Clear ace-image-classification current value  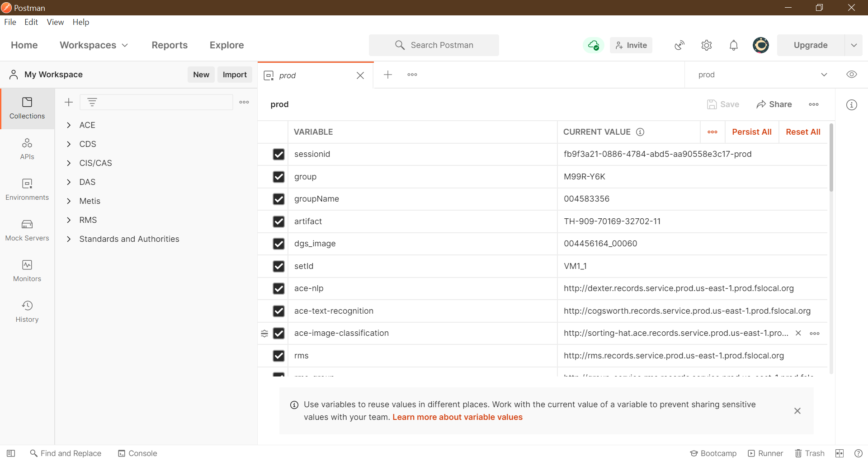point(798,333)
